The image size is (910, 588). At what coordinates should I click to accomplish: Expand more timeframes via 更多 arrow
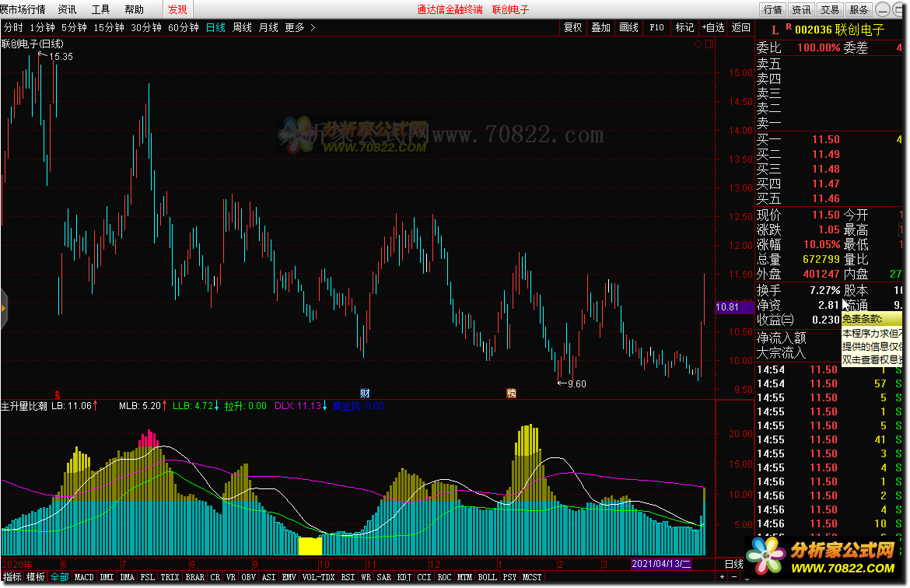301,27
